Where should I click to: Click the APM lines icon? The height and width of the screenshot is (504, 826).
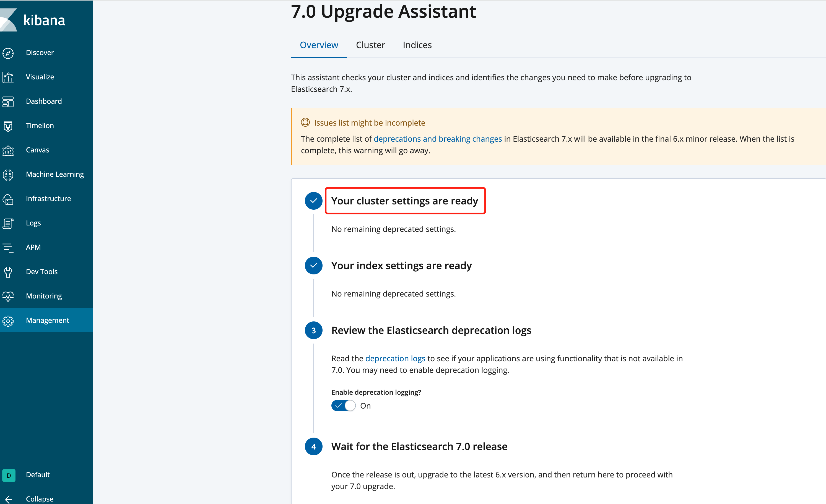tap(8, 248)
